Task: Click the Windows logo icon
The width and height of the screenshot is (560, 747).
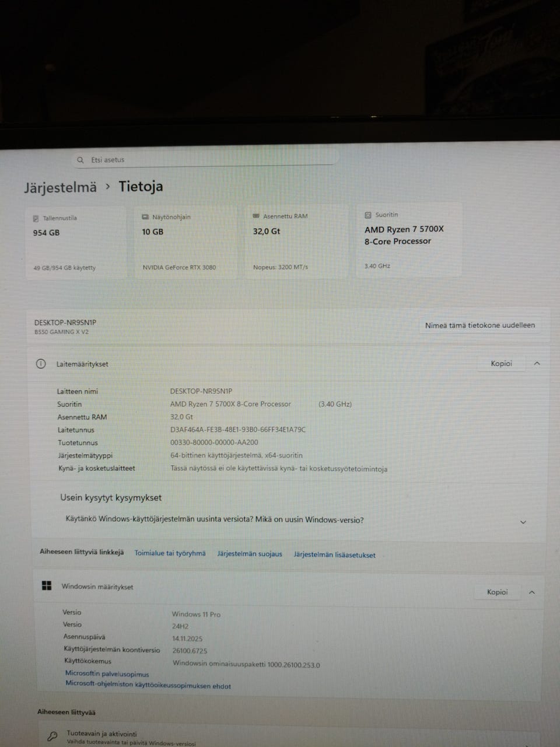Action: [47, 586]
